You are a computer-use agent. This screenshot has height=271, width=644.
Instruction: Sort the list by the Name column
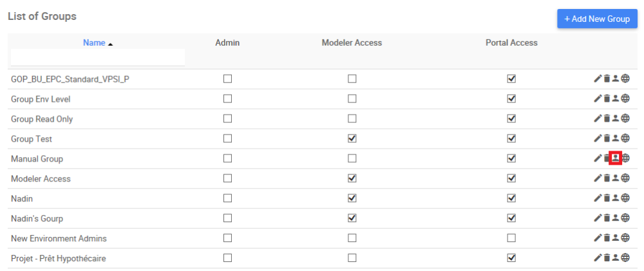94,43
